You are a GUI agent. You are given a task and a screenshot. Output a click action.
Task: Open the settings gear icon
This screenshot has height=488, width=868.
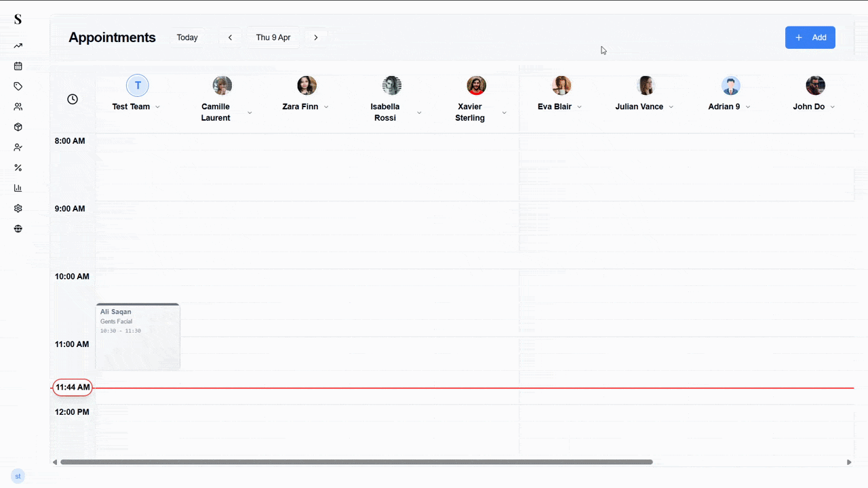(x=18, y=209)
